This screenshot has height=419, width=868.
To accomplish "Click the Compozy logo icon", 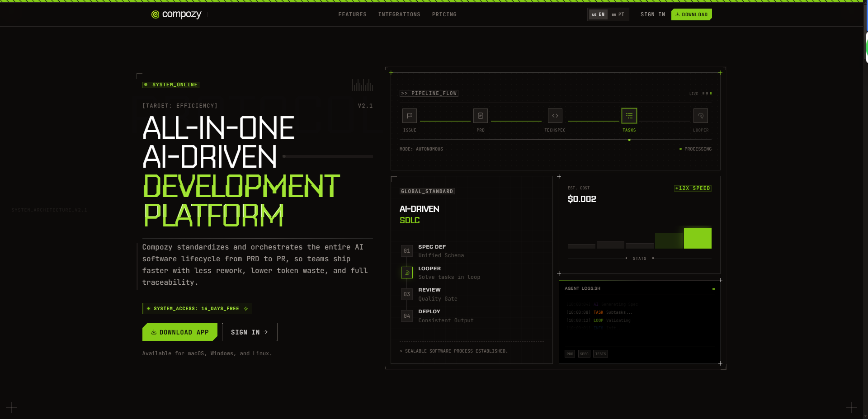I will point(155,14).
